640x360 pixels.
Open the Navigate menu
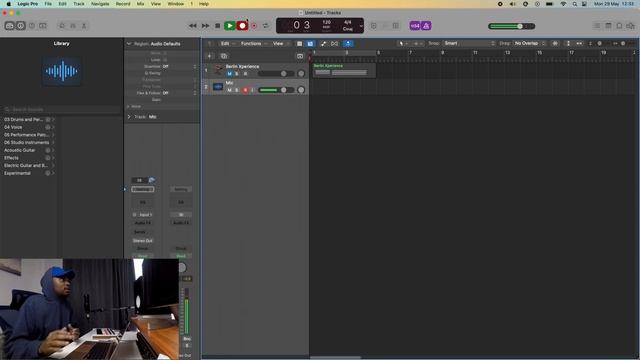[100, 4]
